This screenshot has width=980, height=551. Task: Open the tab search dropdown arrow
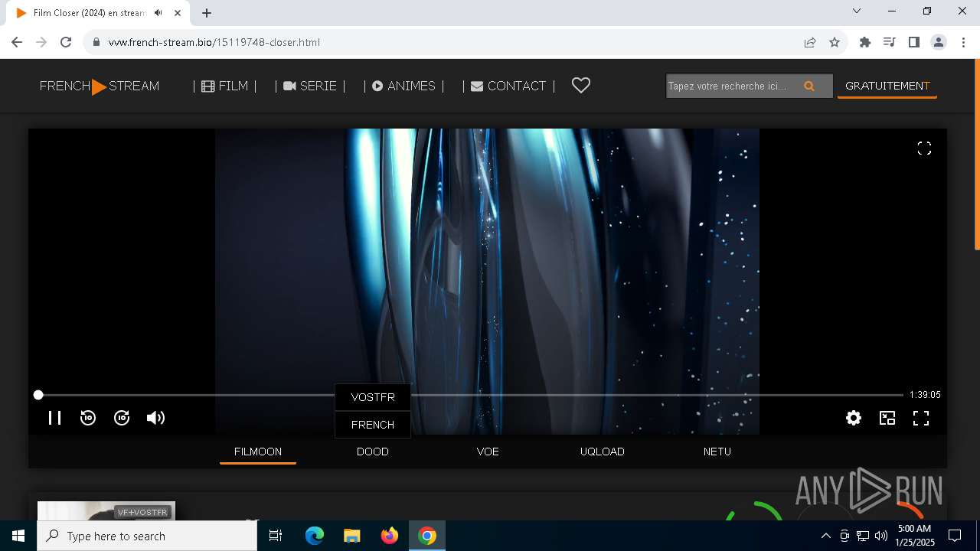[857, 11]
